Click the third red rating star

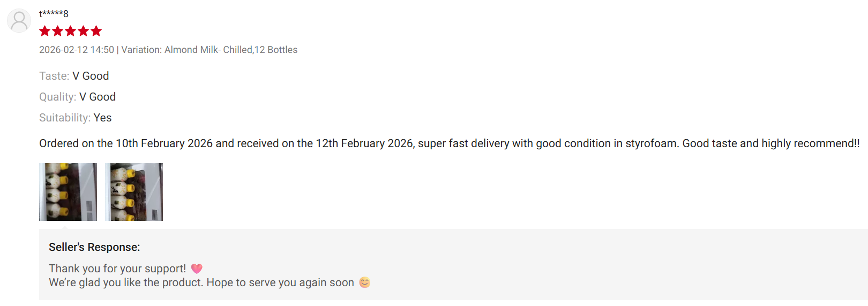(x=71, y=31)
